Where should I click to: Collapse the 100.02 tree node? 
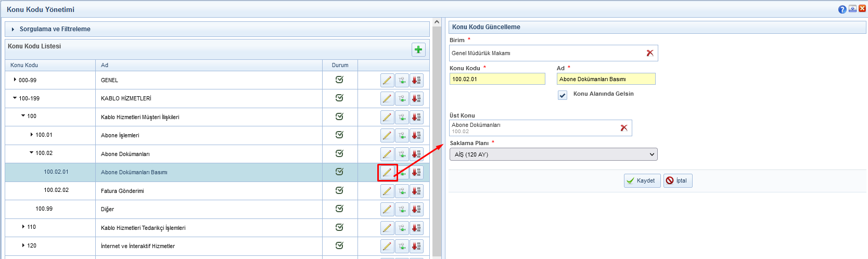coord(31,153)
